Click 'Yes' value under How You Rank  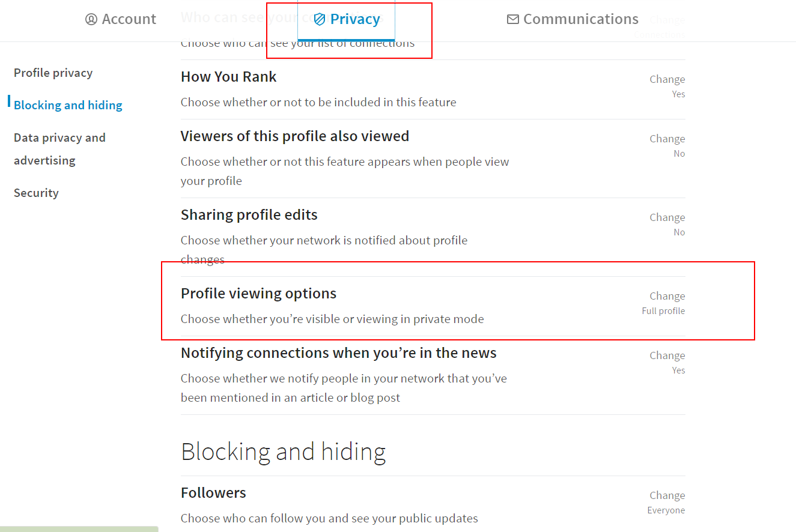[678, 94]
